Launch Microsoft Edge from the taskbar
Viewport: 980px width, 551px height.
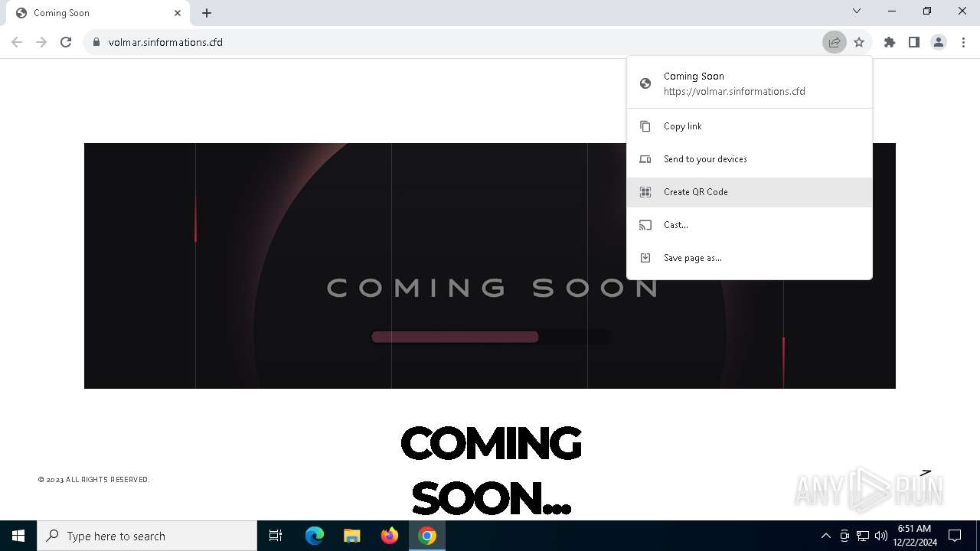[315, 536]
